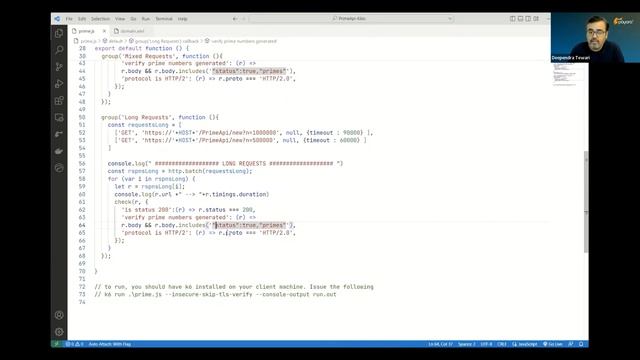The image size is (640, 360).
Task: Open the Run menu
Action: 146,19
